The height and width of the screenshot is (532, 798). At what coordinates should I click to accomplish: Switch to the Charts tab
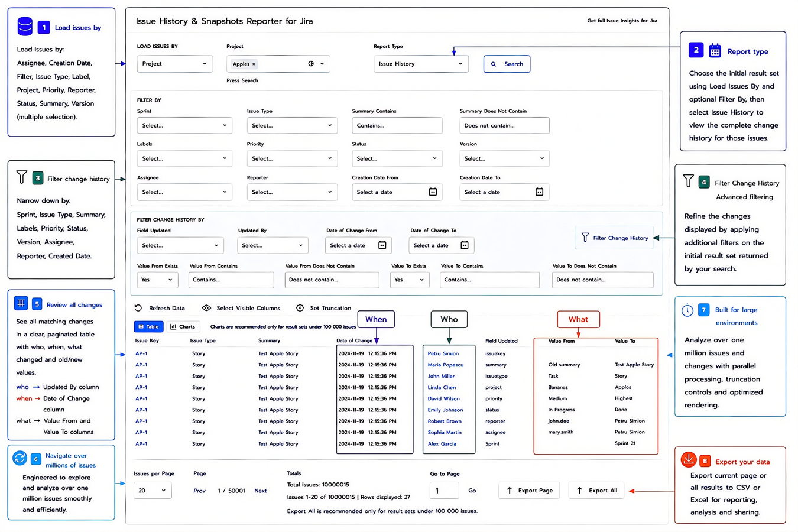coord(183,326)
